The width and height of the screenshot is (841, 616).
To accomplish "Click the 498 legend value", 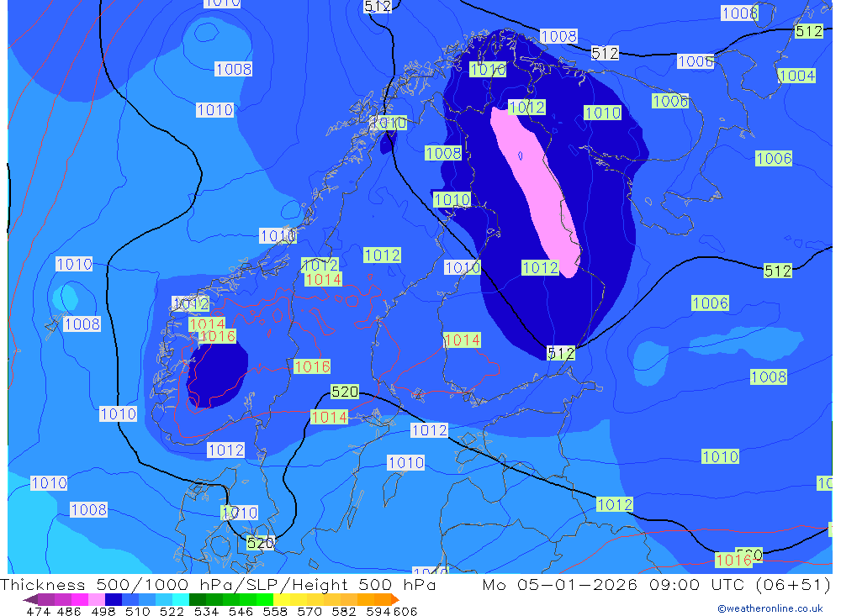I will tap(103, 611).
